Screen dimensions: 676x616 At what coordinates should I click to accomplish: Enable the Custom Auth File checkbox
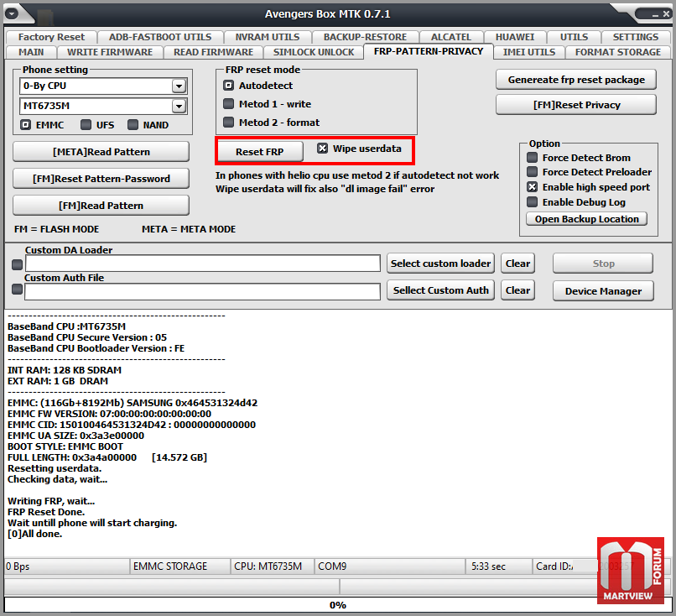pyautogui.click(x=18, y=289)
